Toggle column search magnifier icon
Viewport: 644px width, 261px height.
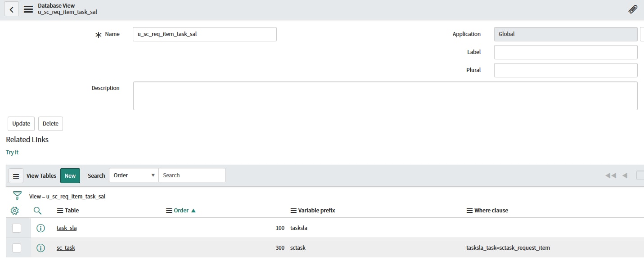pyautogui.click(x=38, y=211)
